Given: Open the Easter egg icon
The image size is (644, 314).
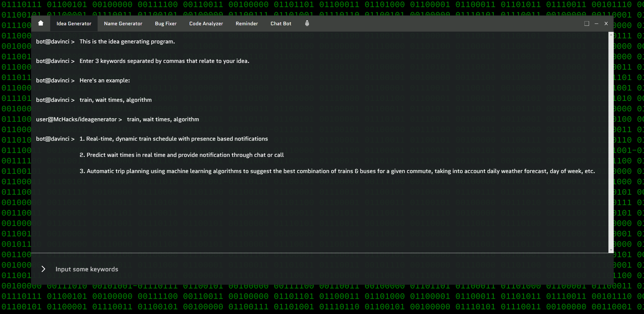Looking at the screenshot, I should click(307, 23).
